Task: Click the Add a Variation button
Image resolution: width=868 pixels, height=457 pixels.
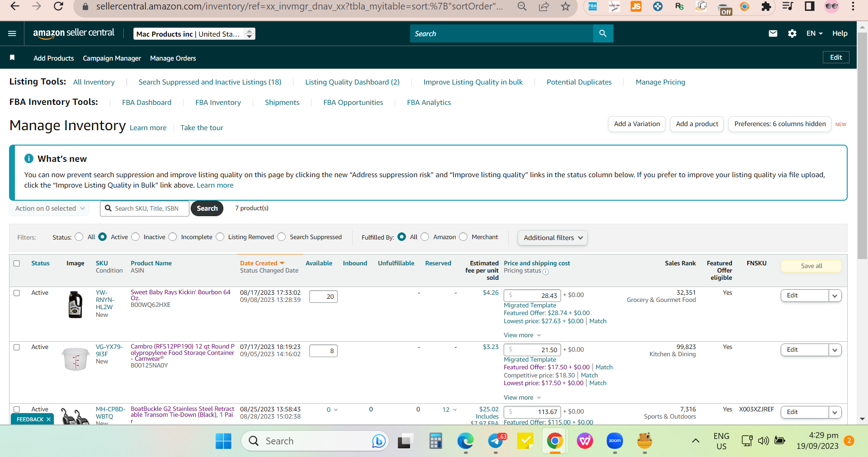Action: tap(637, 124)
